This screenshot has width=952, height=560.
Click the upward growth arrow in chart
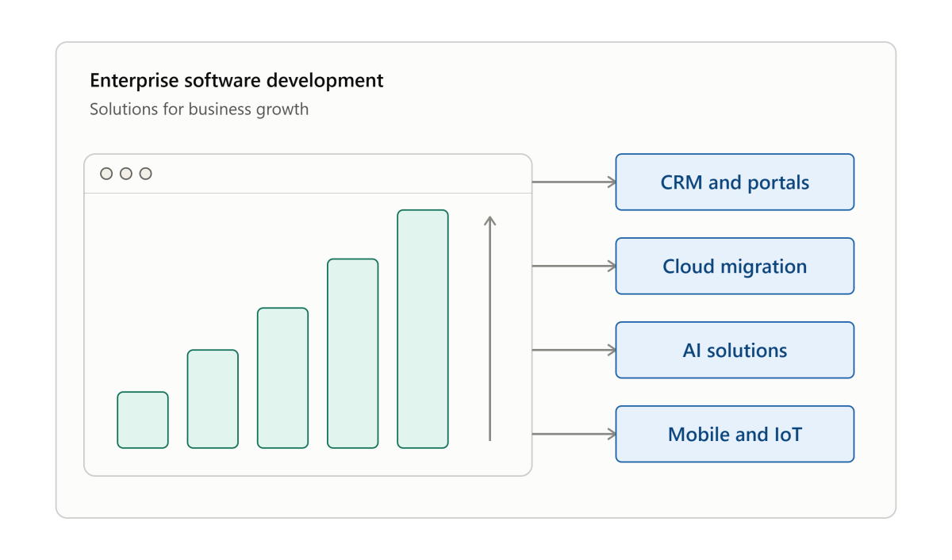(490, 328)
